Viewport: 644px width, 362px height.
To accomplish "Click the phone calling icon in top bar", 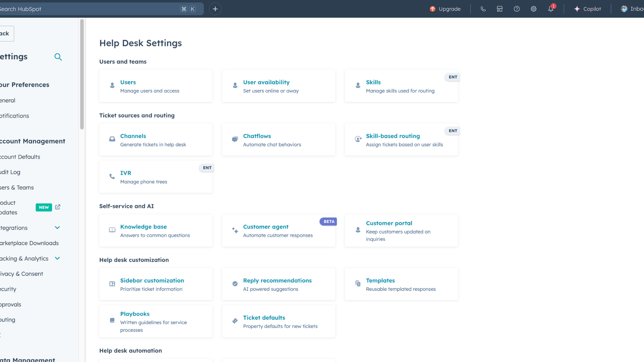I will pos(483,9).
